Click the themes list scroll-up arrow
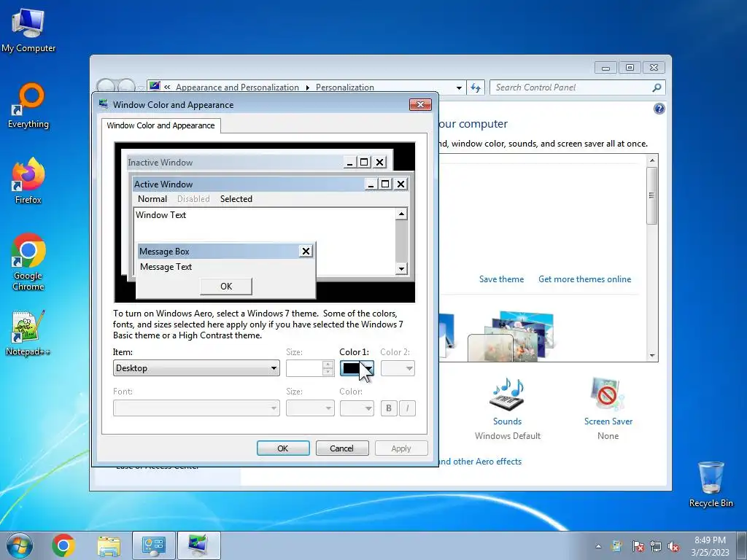Image resolution: width=747 pixels, height=560 pixels. [652, 160]
